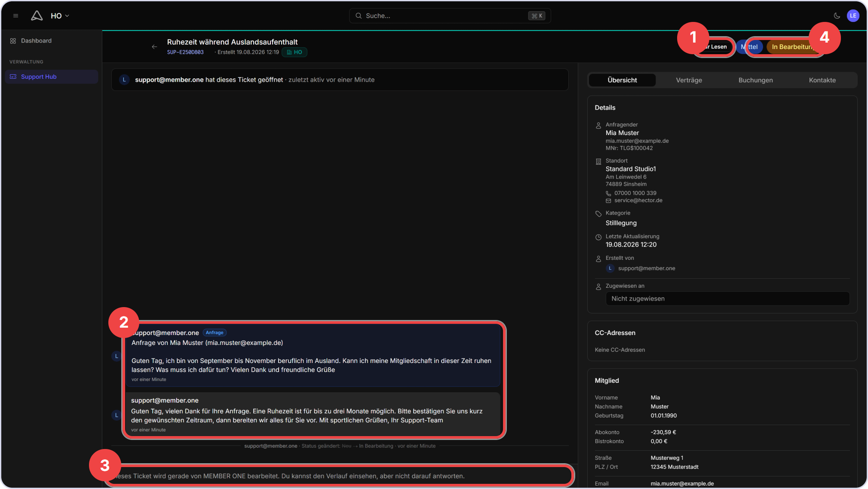Go back with the arrow icon

[x=155, y=47]
